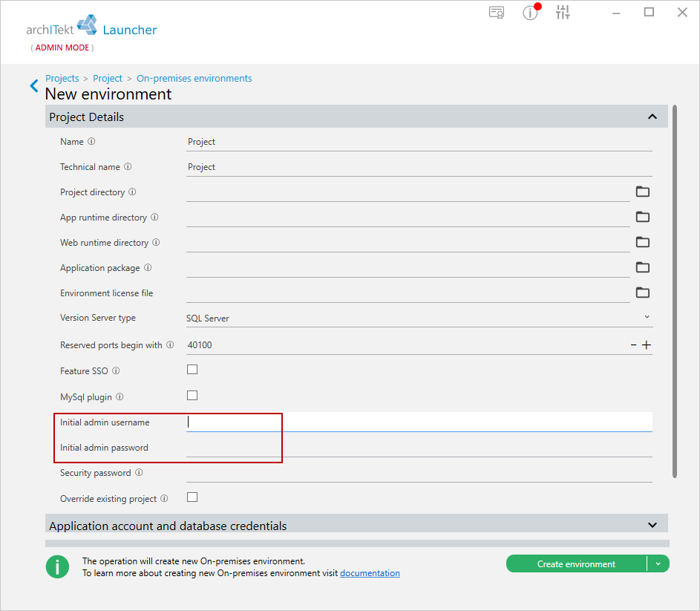Go to On-premises environments breadcrumb
The height and width of the screenshot is (611, 700).
(194, 78)
